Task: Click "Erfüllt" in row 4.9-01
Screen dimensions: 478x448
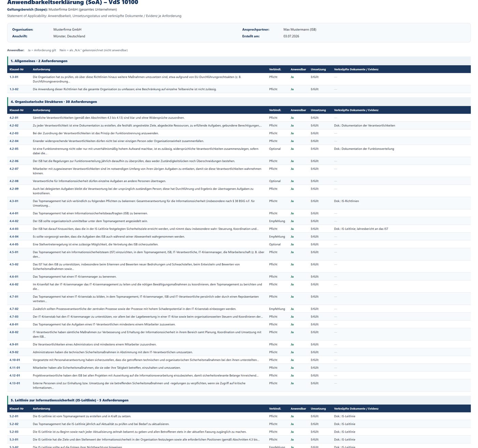Action: click(x=314, y=345)
